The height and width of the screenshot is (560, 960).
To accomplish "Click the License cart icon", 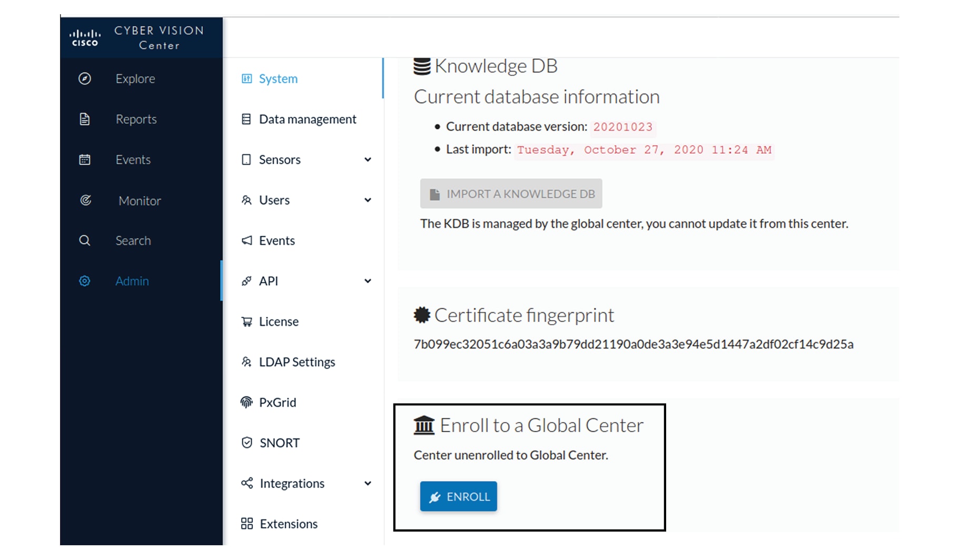I will (x=246, y=322).
